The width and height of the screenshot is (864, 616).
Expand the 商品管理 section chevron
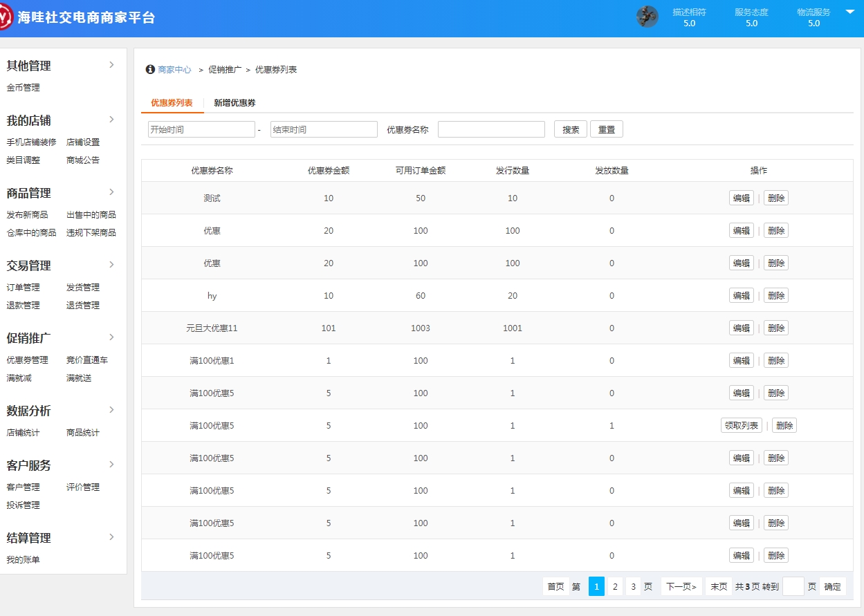111,192
